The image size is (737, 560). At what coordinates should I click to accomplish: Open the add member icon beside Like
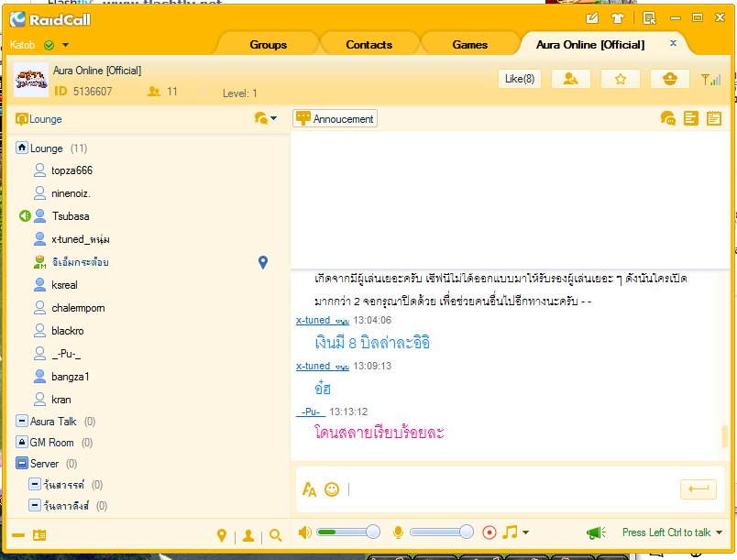point(570,79)
